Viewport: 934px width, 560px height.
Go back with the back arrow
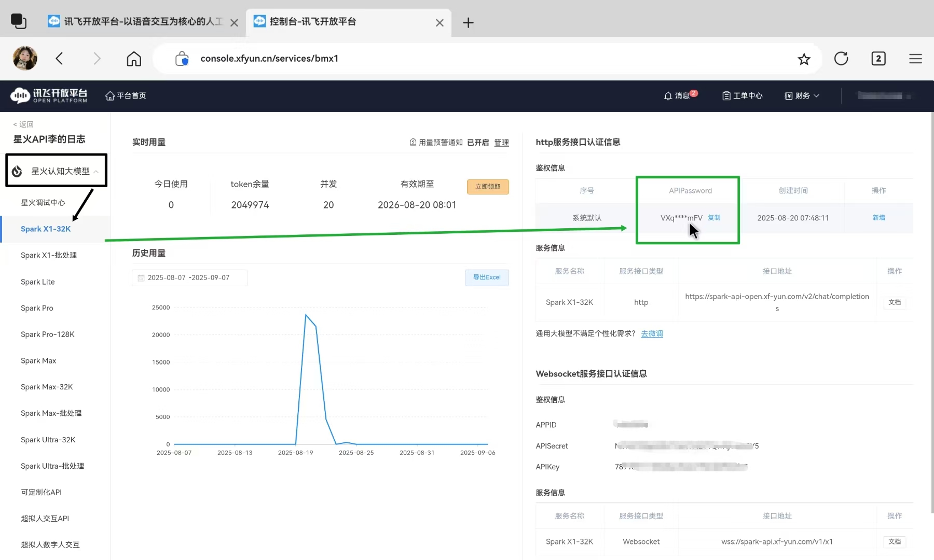[60, 59]
